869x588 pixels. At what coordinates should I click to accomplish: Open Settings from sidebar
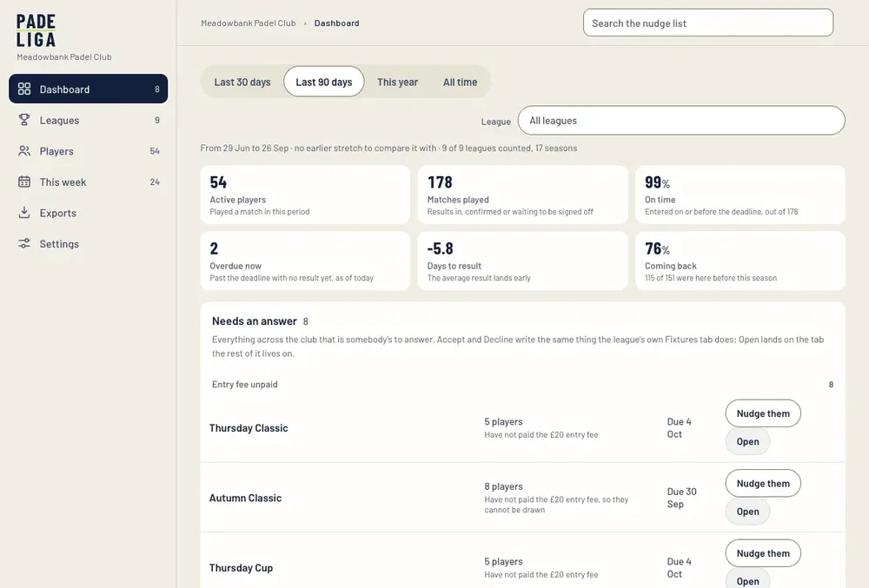click(88, 243)
